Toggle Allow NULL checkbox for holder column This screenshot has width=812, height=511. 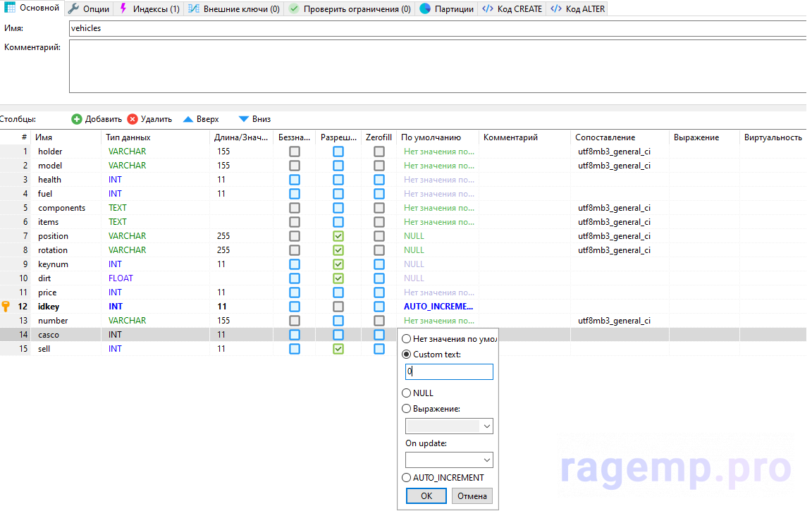(x=338, y=152)
